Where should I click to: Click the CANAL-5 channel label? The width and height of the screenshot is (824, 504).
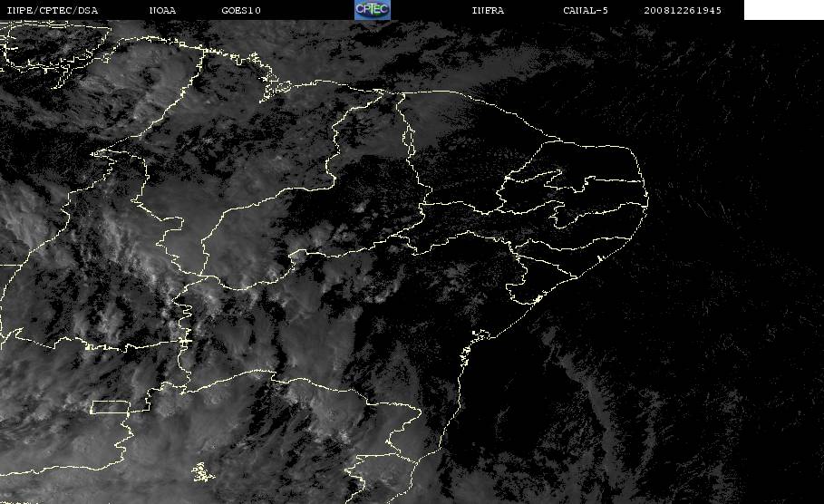point(586,11)
